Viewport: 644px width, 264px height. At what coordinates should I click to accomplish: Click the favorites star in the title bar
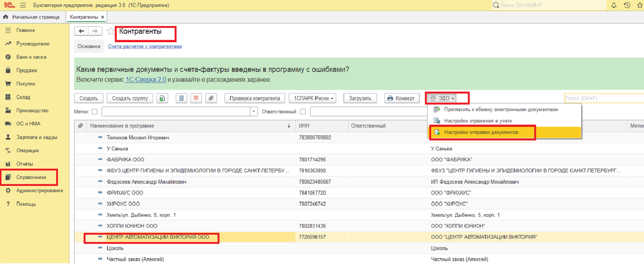tap(640, 5)
